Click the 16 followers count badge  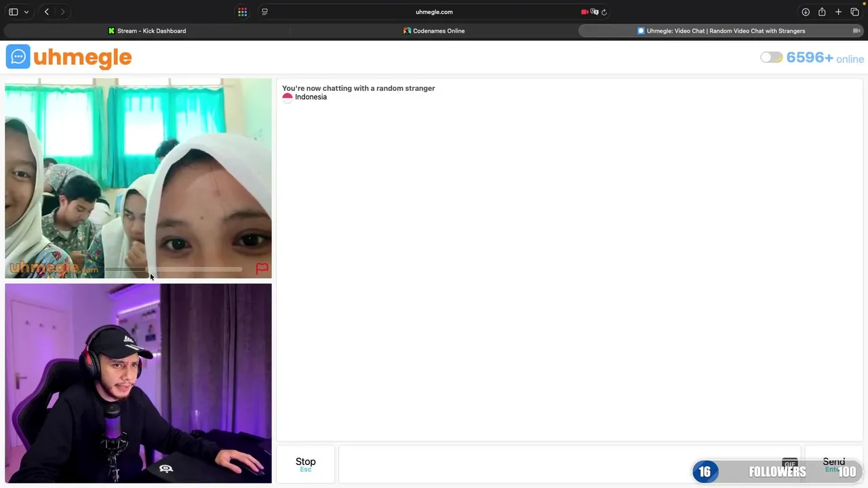[x=705, y=472]
